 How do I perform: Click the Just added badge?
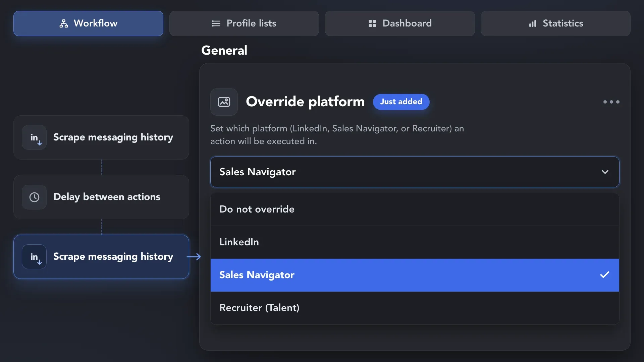(x=401, y=102)
